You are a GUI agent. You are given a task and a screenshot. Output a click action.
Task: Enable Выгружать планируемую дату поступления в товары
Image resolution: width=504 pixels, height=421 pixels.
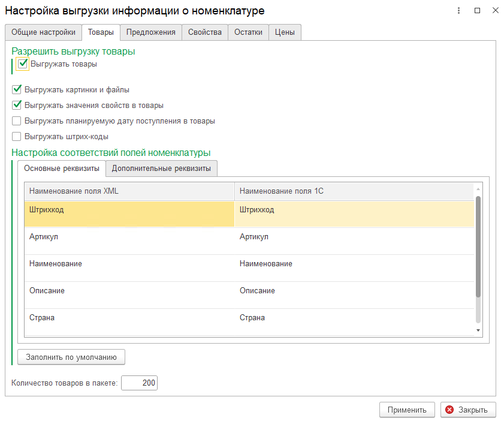click(17, 121)
